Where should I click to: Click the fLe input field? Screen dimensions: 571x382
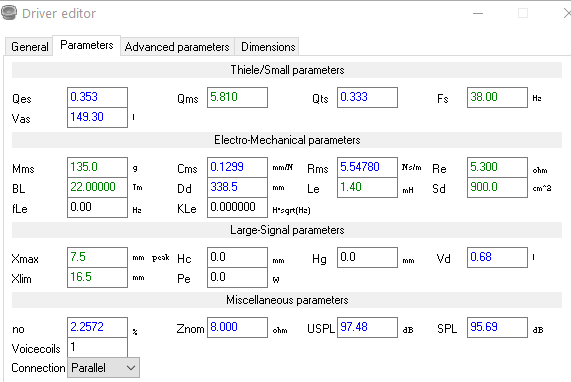98,207
